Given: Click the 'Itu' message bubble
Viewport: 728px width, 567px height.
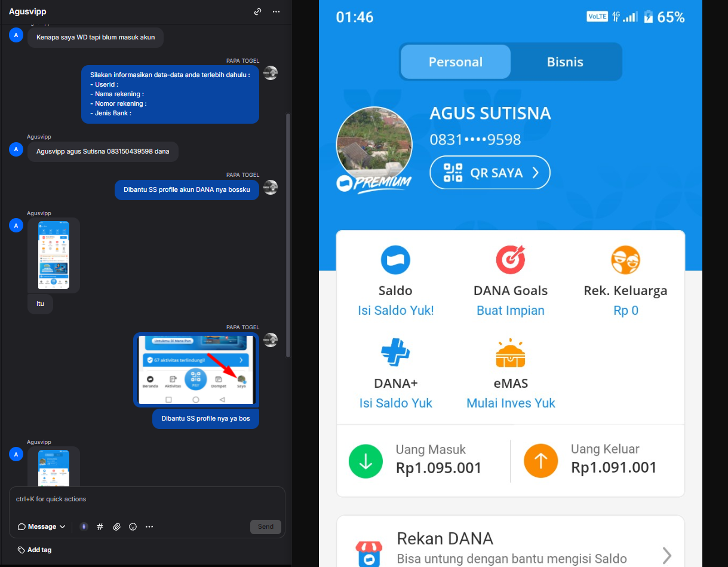Looking at the screenshot, I should 40,304.
